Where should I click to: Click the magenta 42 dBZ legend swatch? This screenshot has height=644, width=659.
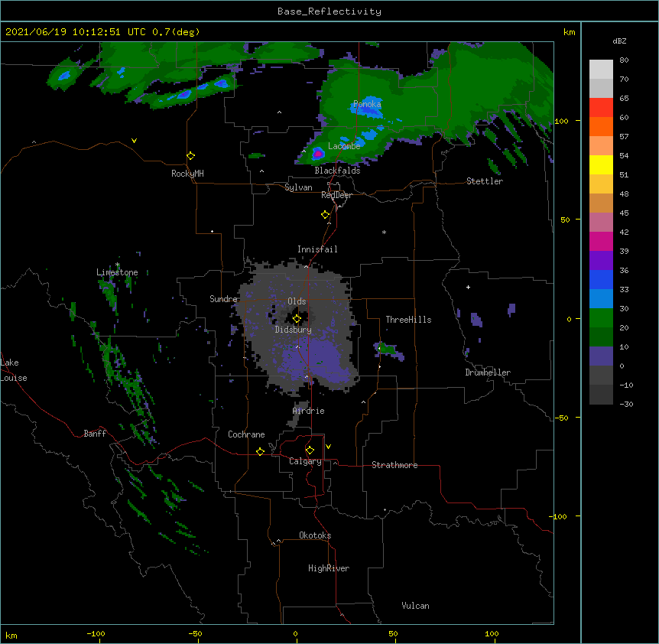[x=601, y=241]
